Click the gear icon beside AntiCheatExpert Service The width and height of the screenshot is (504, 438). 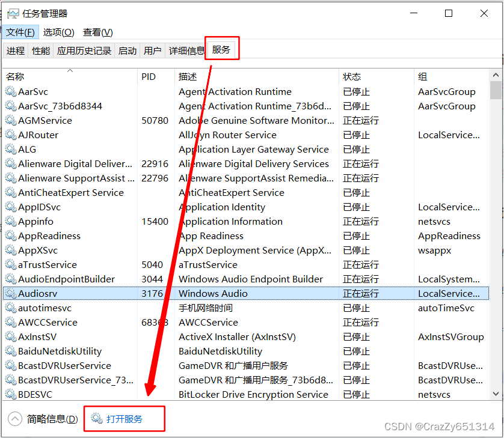(11, 193)
